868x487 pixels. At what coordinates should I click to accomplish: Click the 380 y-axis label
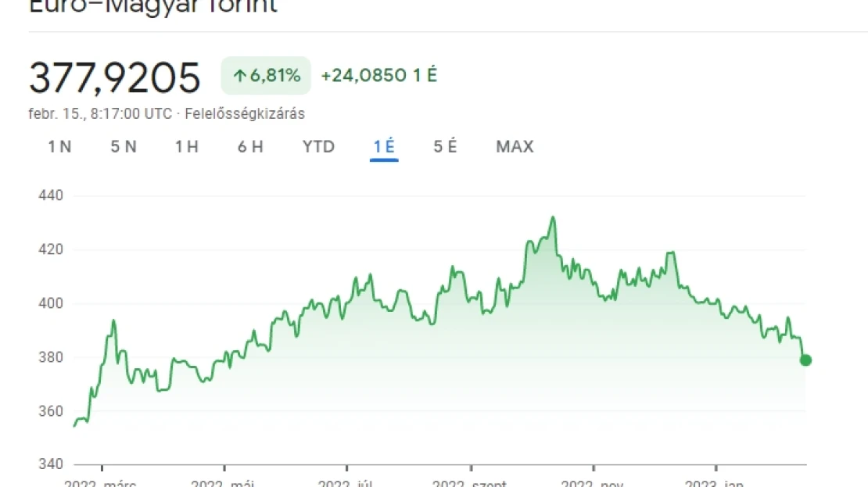pyautogui.click(x=50, y=357)
